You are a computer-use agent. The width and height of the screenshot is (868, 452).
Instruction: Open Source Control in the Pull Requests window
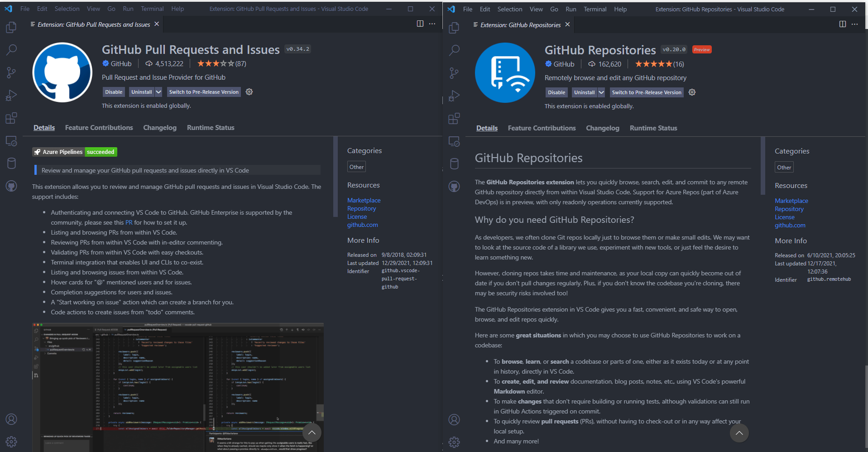pyautogui.click(x=11, y=72)
